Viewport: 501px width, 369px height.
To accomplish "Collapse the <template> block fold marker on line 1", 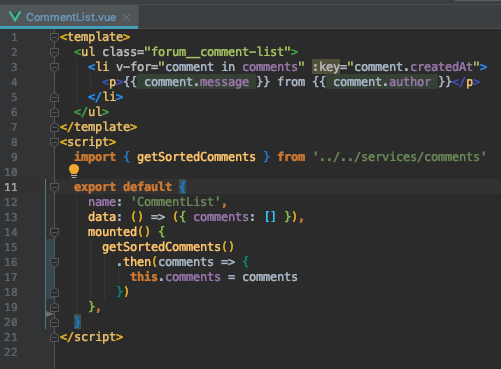I will [x=54, y=37].
